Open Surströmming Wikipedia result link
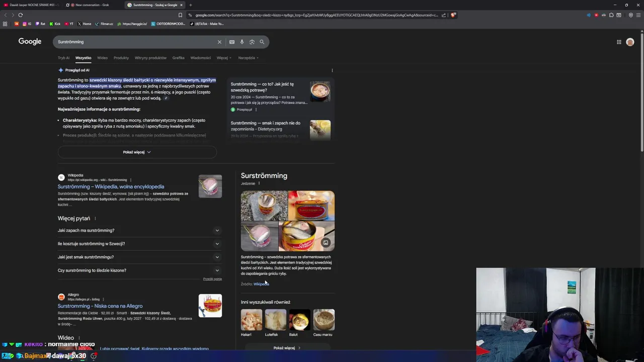 point(111,187)
